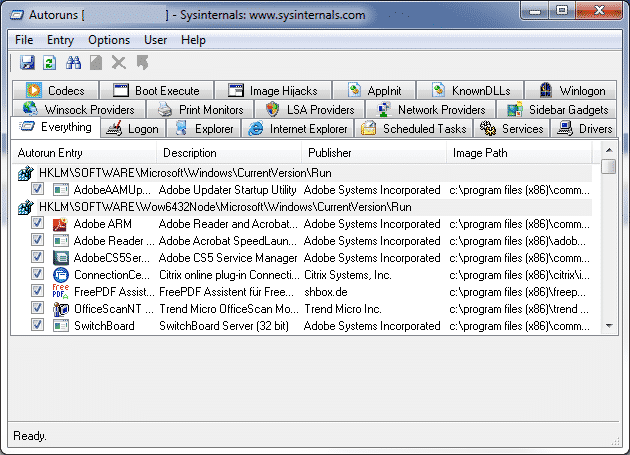Open the Winsock Providers tab
Screen dimensions: 630x455
click(79, 109)
